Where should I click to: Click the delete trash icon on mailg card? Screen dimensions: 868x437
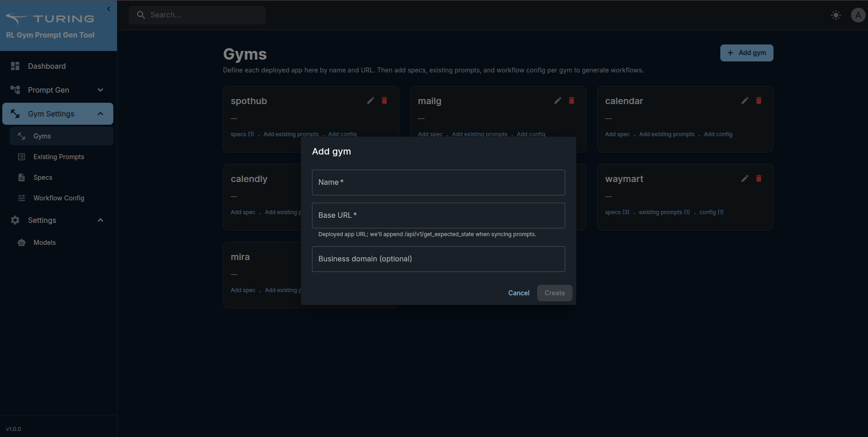point(571,100)
